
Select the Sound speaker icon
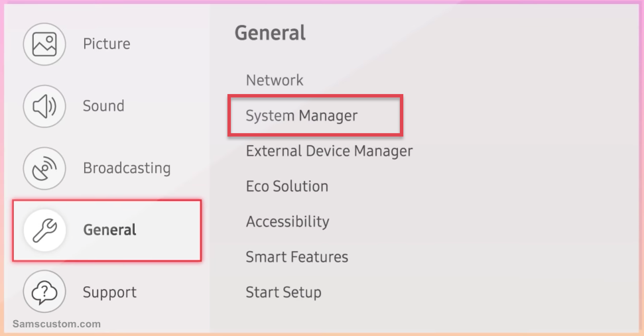click(44, 106)
